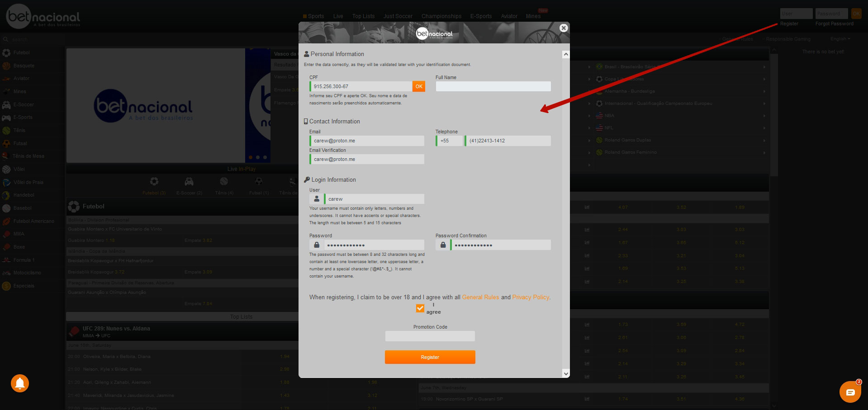Click the Promotion Code field
The height and width of the screenshot is (410, 868).
pos(430,336)
